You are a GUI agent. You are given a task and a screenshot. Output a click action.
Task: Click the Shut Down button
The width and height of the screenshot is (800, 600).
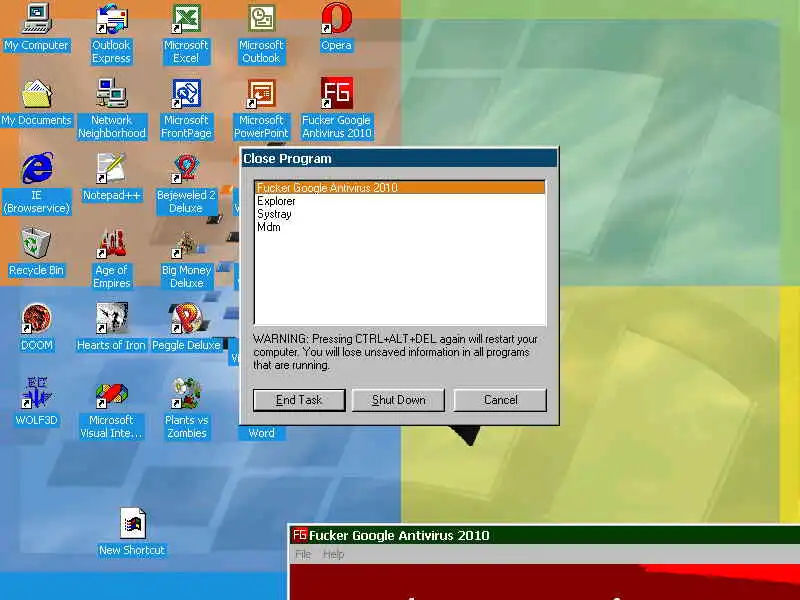(x=398, y=400)
